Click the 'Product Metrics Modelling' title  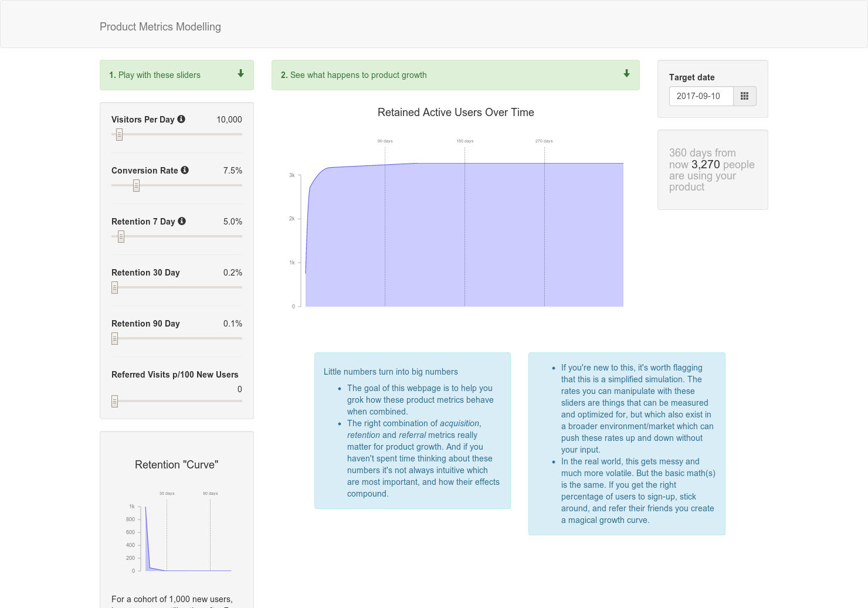click(160, 26)
